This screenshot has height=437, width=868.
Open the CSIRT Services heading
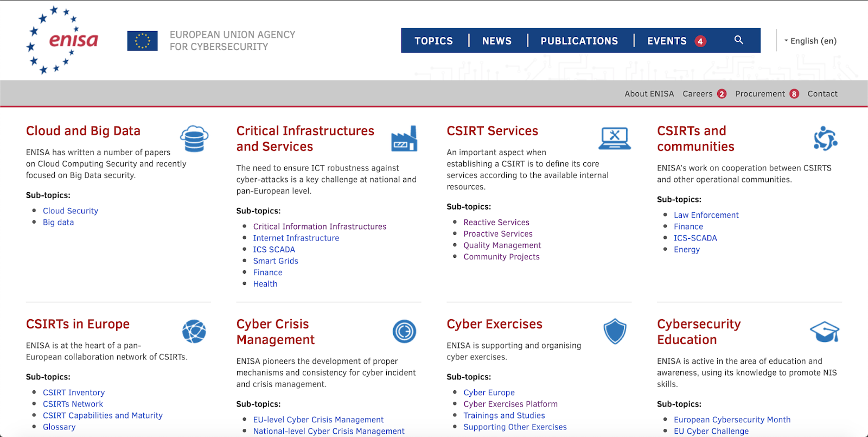(492, 131)
